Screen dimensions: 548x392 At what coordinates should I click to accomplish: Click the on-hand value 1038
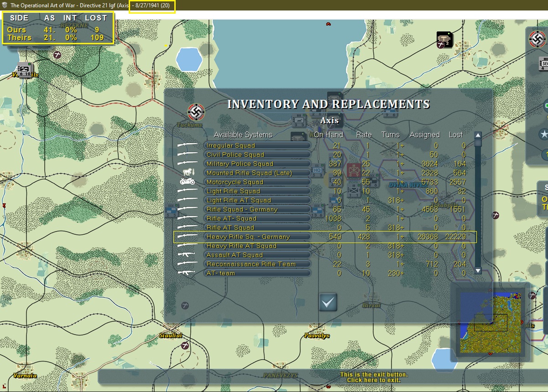pyautogui.click(x=334, y=218)
